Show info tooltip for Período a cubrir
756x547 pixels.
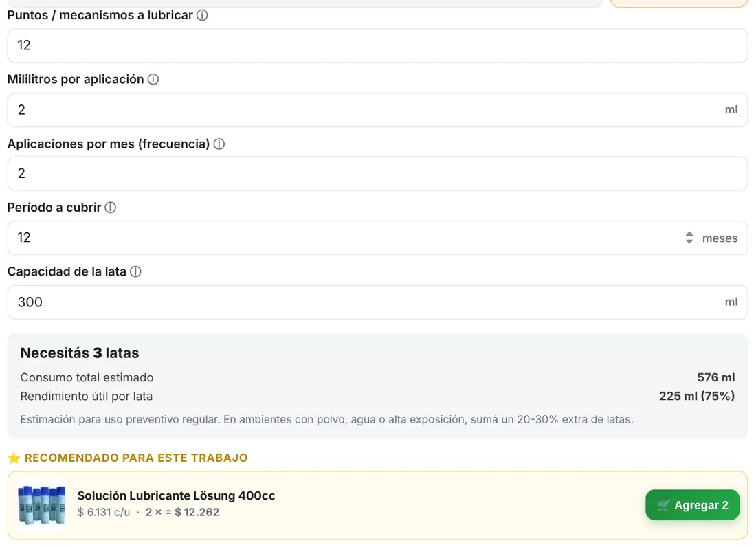(x=111, y=208)
